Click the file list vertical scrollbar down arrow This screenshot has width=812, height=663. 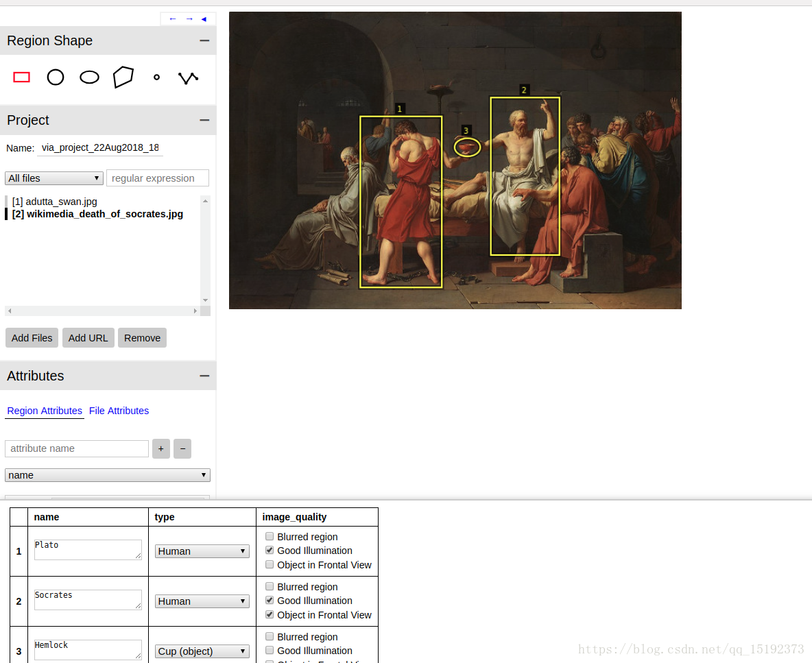click(x=206, y=300)
